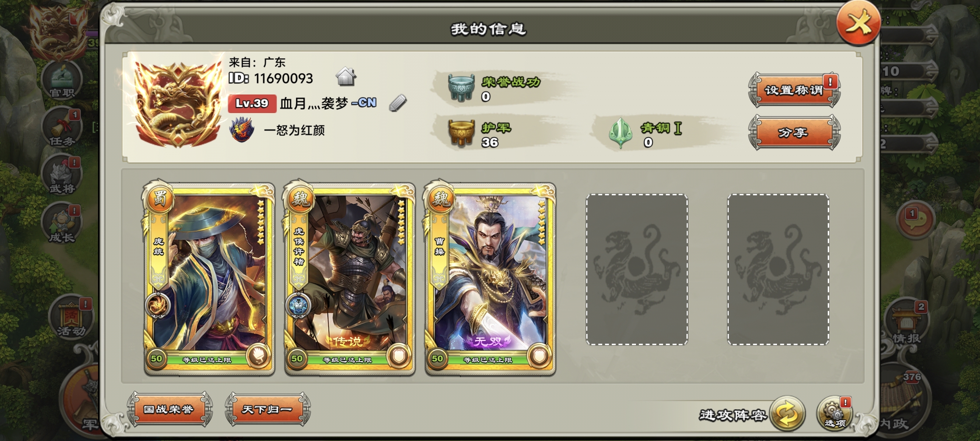This screenshot has width=980, height=441.
Task: Edit player name with pencil icon
Action: [398, 103]
